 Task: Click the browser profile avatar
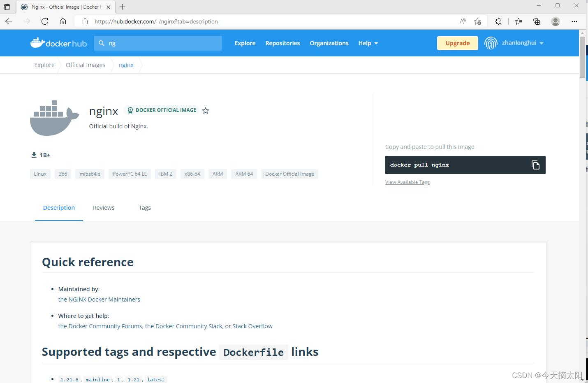click(556, 21)
